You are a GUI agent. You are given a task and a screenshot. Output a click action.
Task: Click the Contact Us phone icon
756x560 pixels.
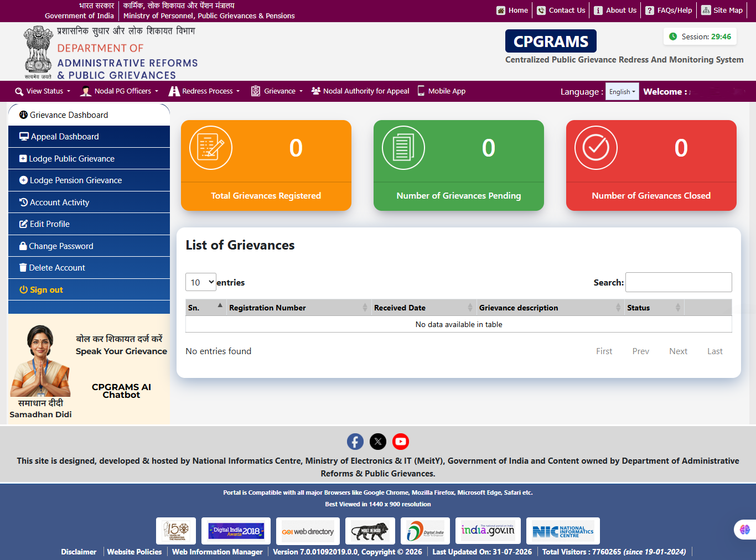click(541, 11)
